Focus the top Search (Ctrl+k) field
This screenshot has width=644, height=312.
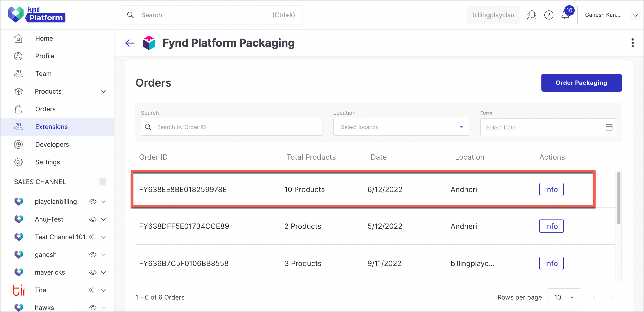pos(212,15)
